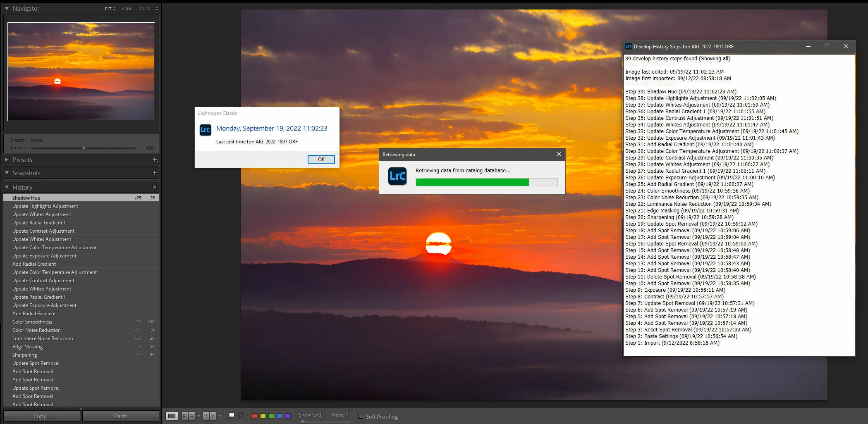Switch to Reference view R|A icon
The width and height of the screenshot is (868, 424).
pos(188,416)
